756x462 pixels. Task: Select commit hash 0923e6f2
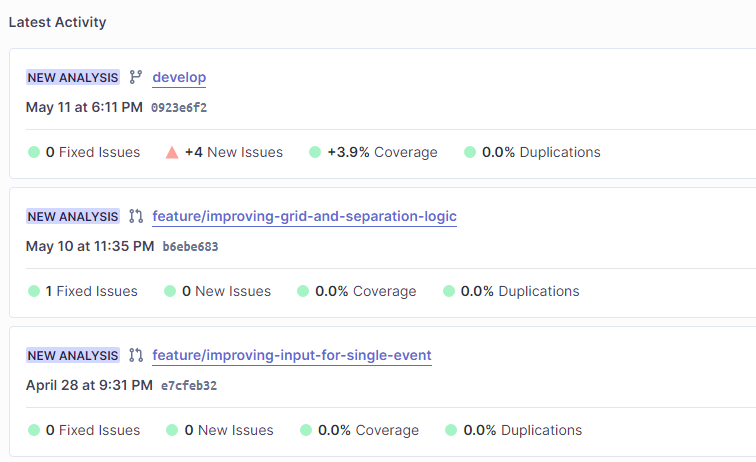[179, 108]
